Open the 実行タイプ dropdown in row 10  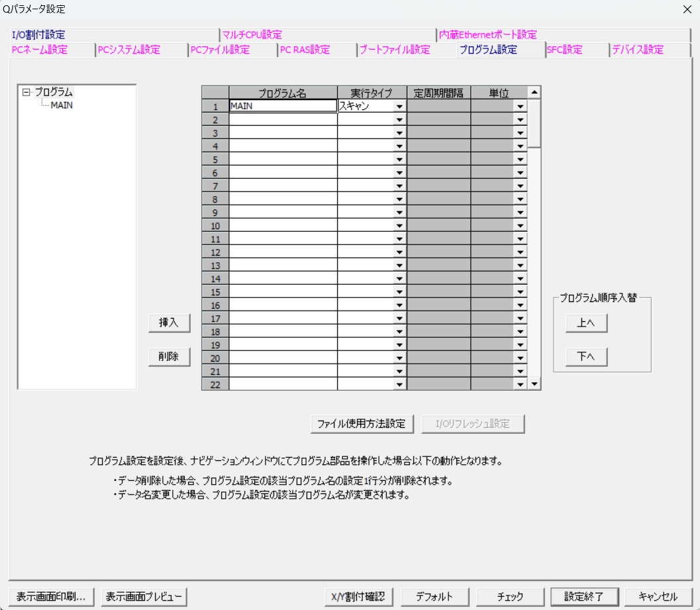pos(399,225)
